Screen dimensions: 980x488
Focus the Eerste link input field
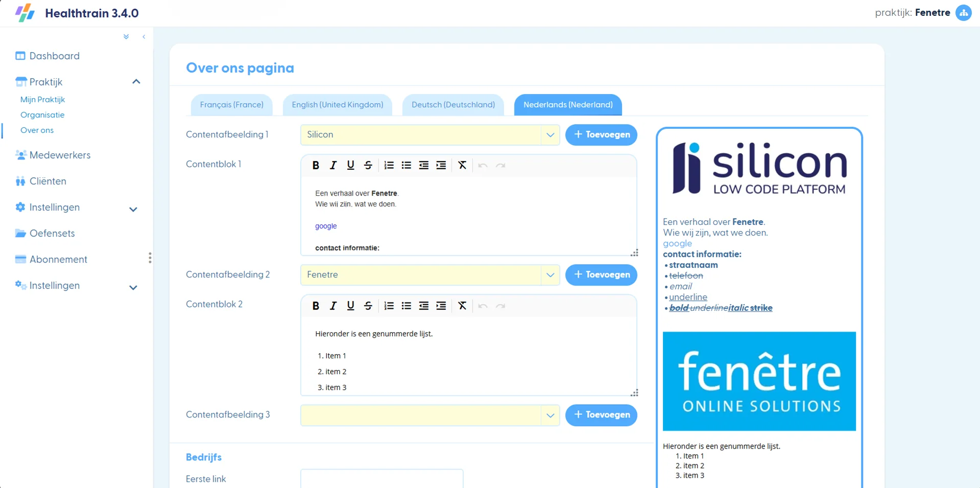(382, 479)
